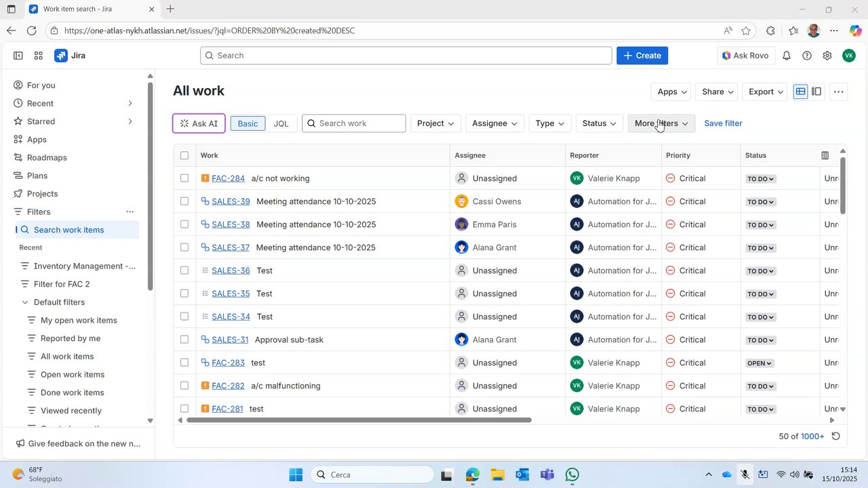This screenshot has height=488, width=868.
Task: Click the Ask AI button
Action: 199,123
